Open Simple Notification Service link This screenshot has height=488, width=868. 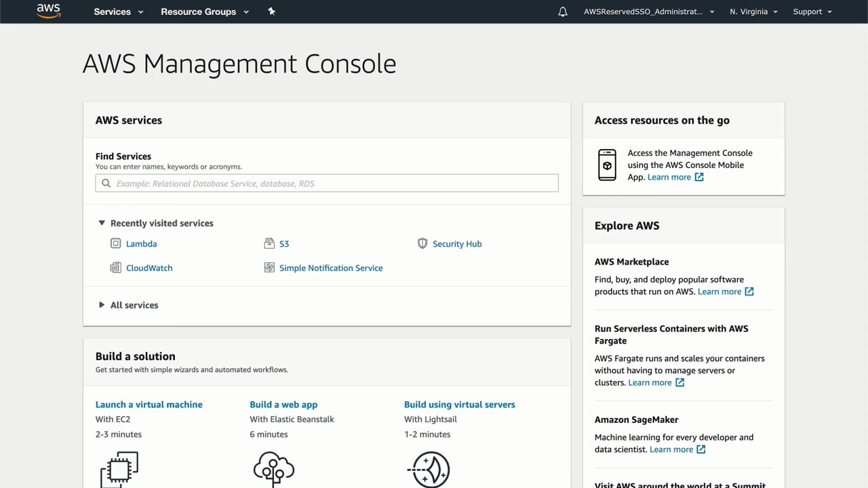pos(331,268)
